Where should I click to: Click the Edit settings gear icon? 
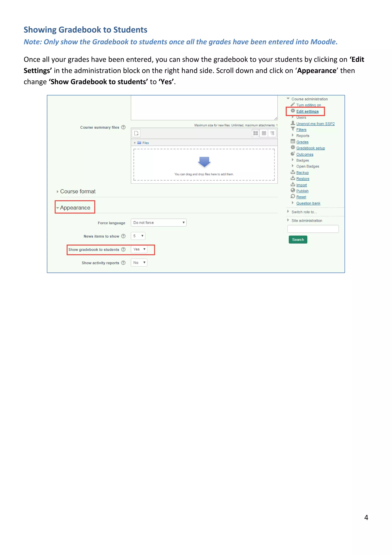pos(293,111)
